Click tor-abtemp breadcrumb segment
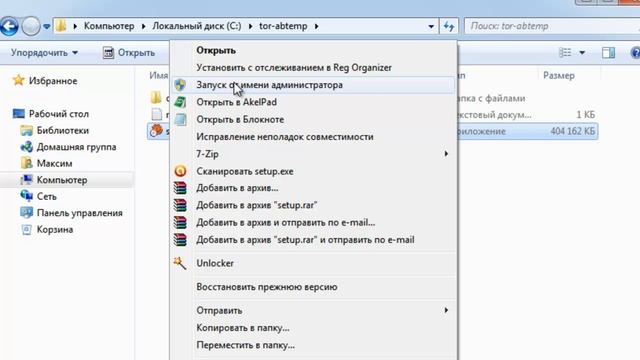Viewport: 640px width, 360px height. tap(283, 26)
